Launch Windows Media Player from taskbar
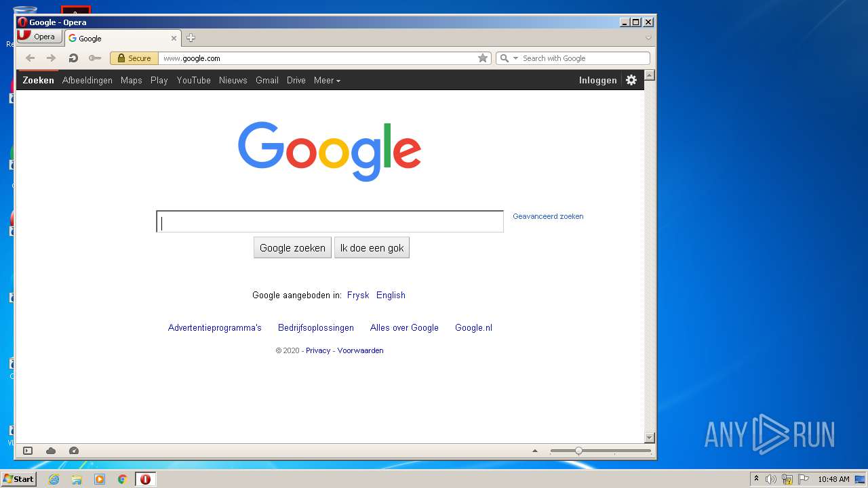Image resolution: width=868 pixels, height=488 pixels. click(100, 479)
